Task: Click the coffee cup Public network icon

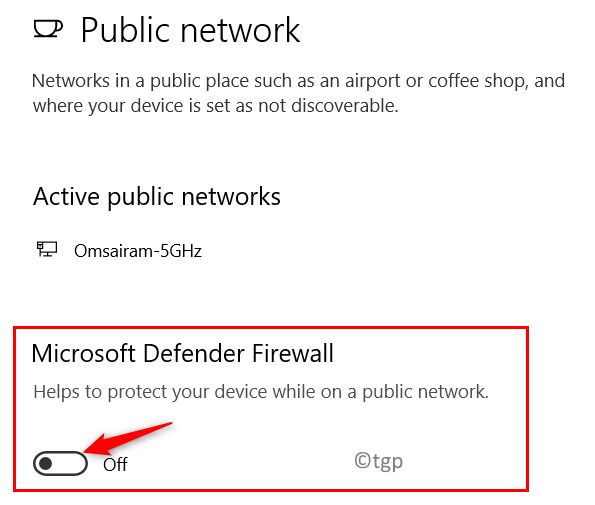Action: click(x=48, y=29)
